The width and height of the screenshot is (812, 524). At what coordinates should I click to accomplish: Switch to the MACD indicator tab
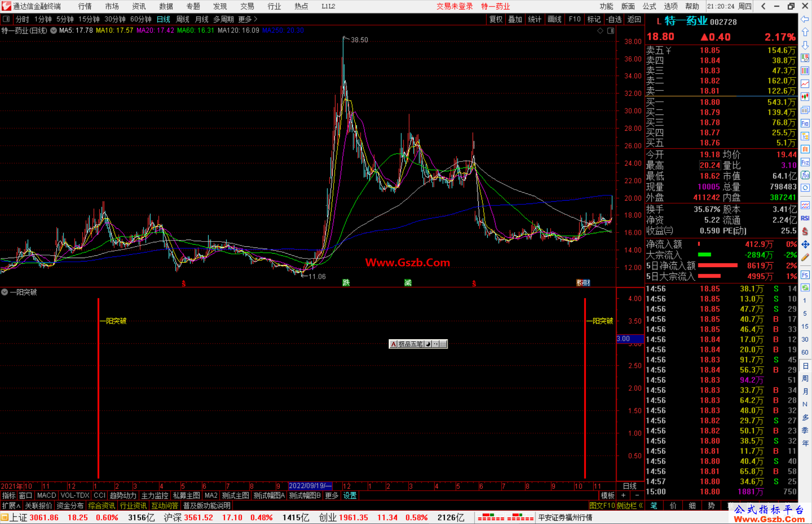point(47,495)
